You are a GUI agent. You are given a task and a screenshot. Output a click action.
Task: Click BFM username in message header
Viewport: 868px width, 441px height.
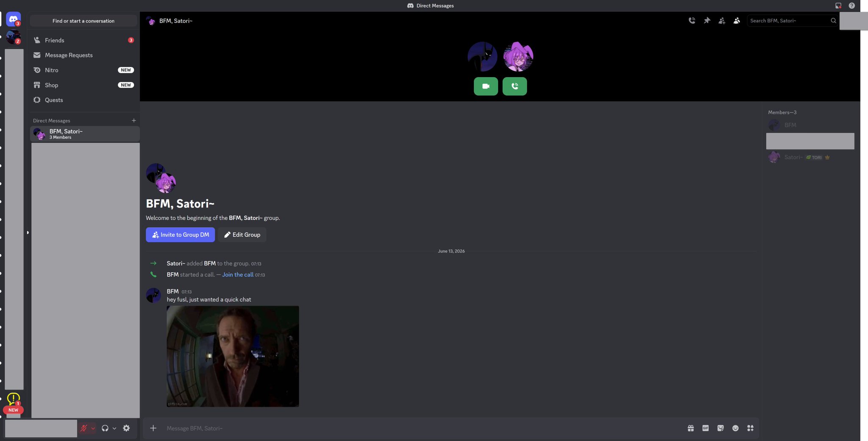point(172,291)
